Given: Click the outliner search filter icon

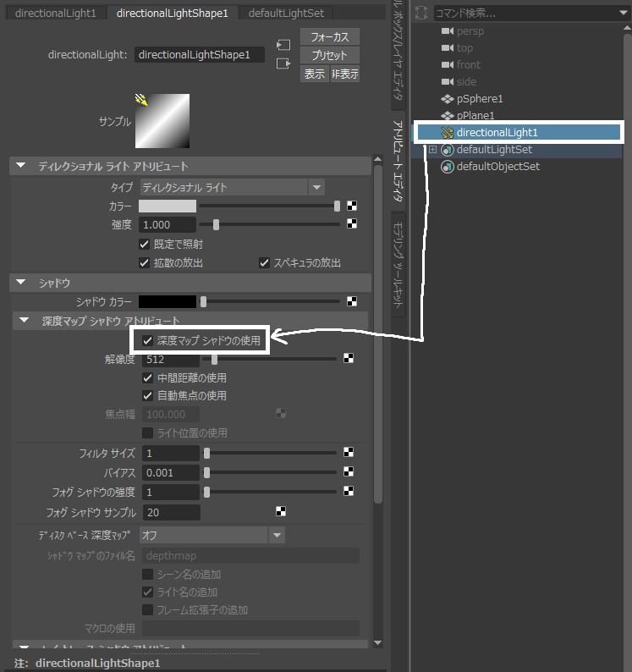Looking at the screenshot, I should click(x=421, y=13).
